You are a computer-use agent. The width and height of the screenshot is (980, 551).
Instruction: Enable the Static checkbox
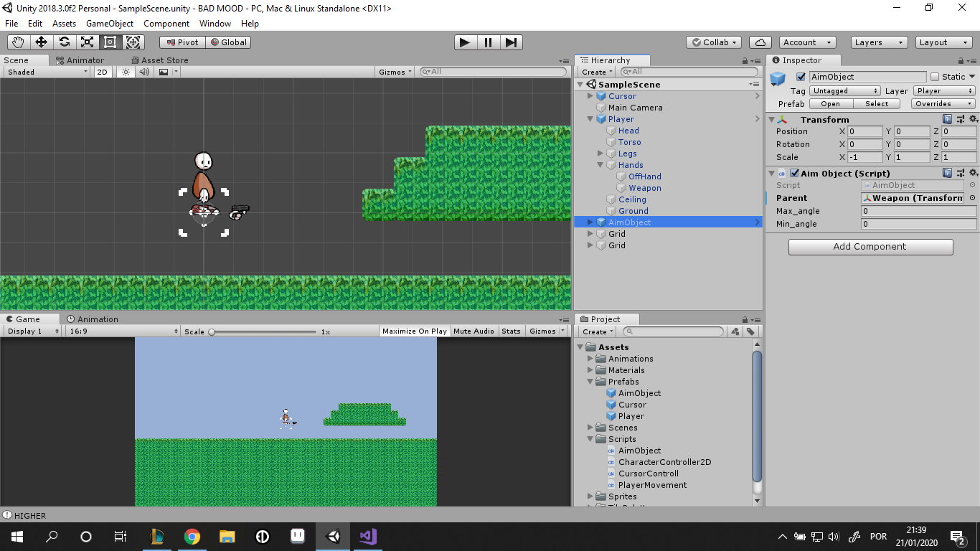tap(934, 77)
